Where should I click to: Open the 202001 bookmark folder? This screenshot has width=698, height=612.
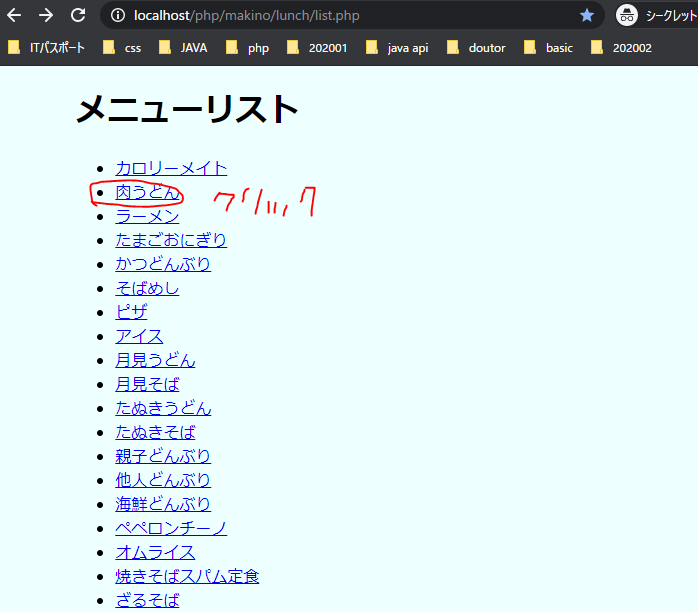click(x=317, y=48)
